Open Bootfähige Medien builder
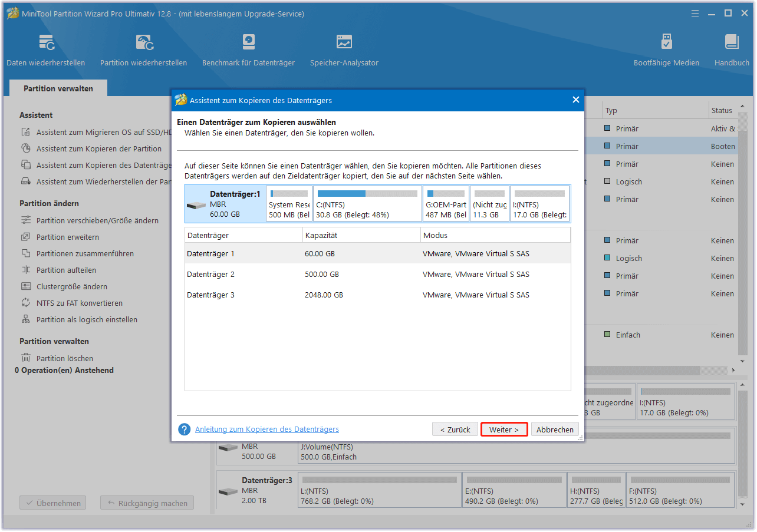Image resolution: width=757 pixels, height=532 pixels. pos(666,50)
